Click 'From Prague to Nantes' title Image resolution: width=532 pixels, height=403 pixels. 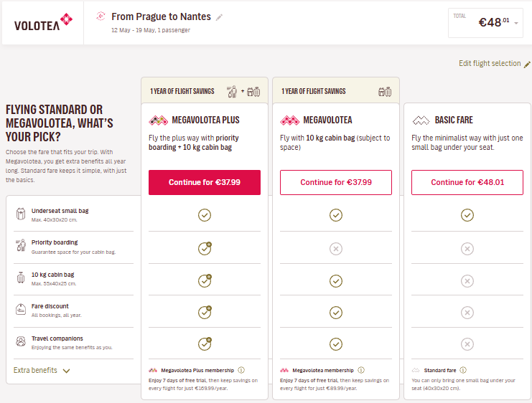point(161,16)
